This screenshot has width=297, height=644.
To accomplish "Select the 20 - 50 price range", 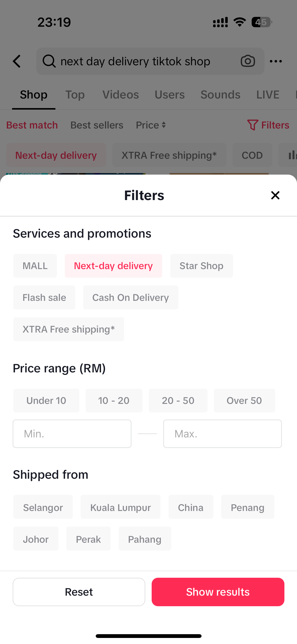I will click(178, 401).
